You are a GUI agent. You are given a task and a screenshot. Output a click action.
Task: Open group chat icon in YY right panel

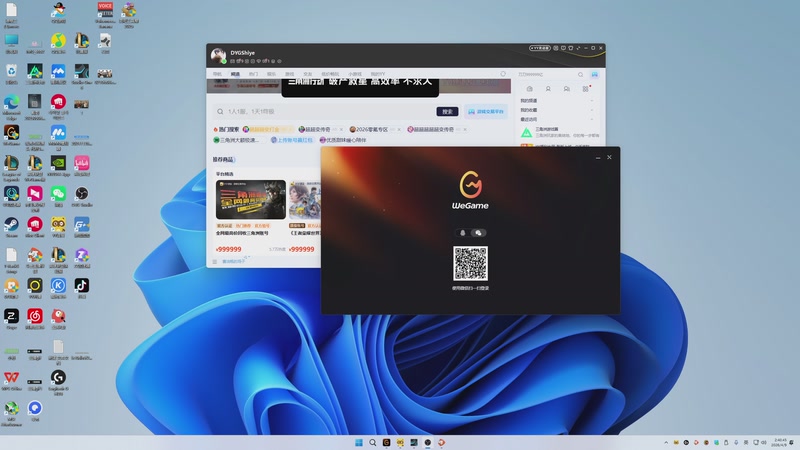566,89
